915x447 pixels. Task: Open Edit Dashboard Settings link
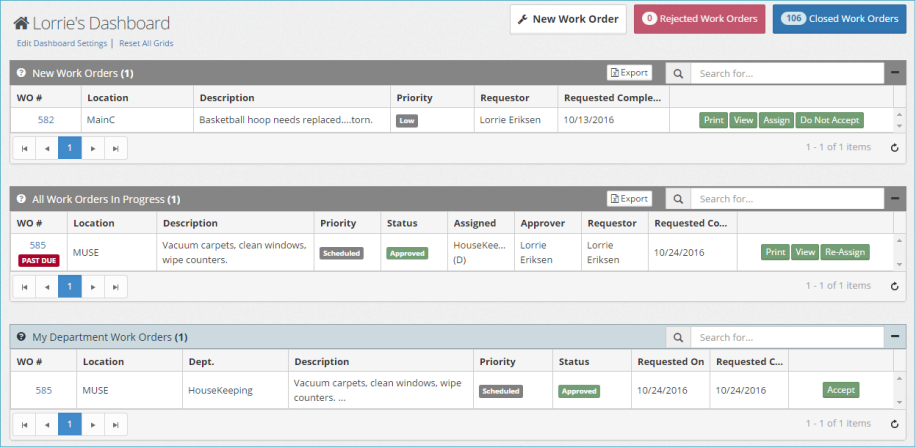pos(62,44)
